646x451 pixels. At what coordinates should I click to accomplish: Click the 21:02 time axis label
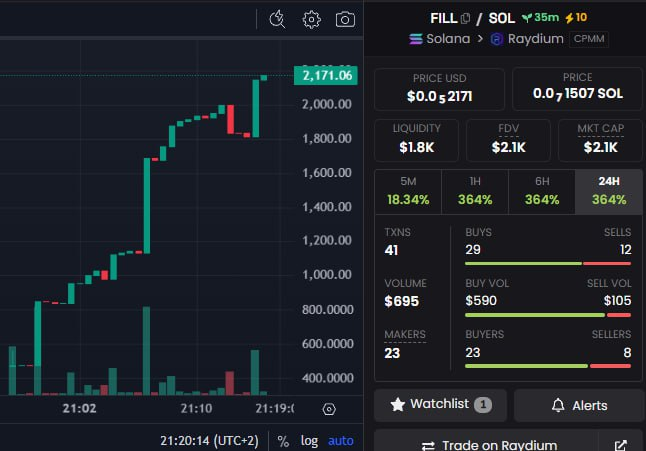(x=79, y=409)
